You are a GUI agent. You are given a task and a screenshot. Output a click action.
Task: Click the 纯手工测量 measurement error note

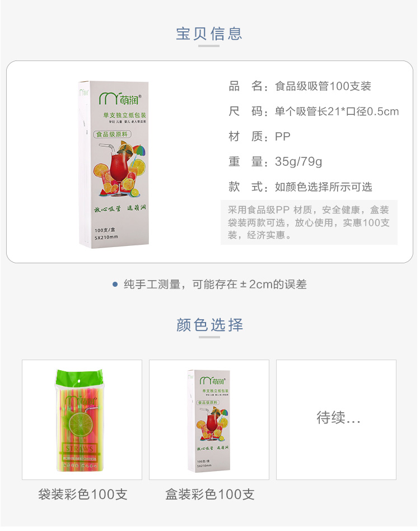(x=215, y=285)
